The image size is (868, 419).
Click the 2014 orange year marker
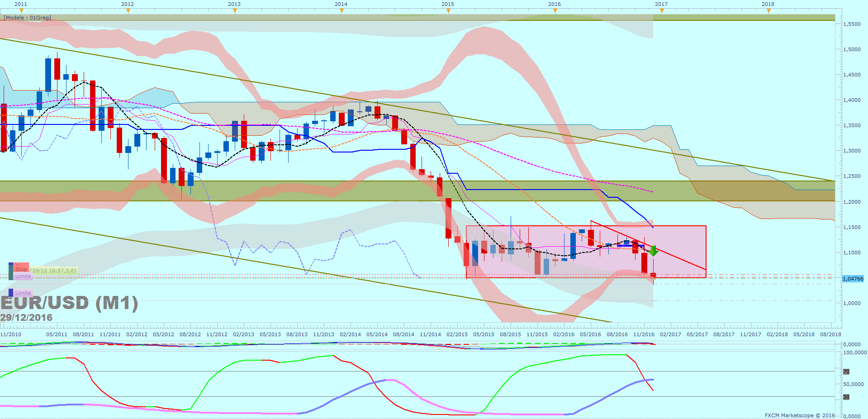(342, 11)
